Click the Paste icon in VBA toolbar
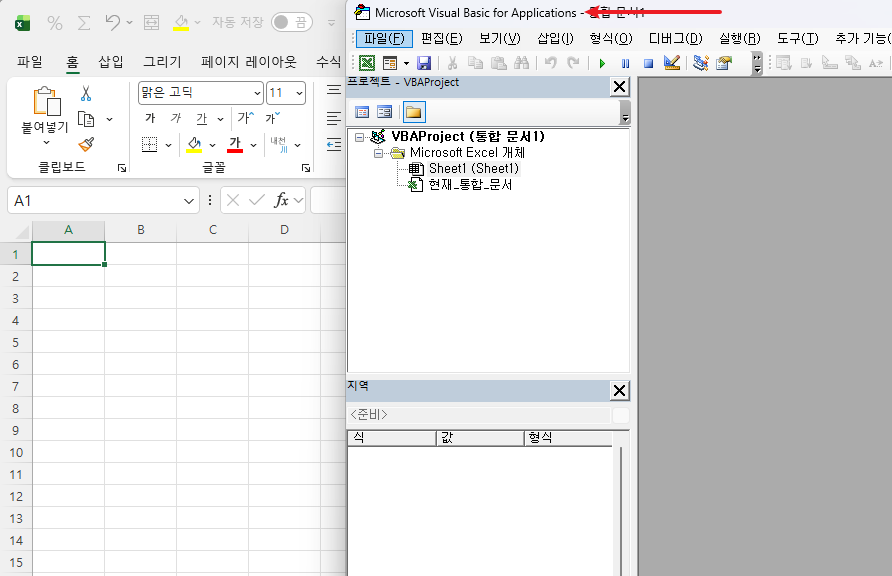The width and height of the screenshot is (892, 576). pos(498,63)
